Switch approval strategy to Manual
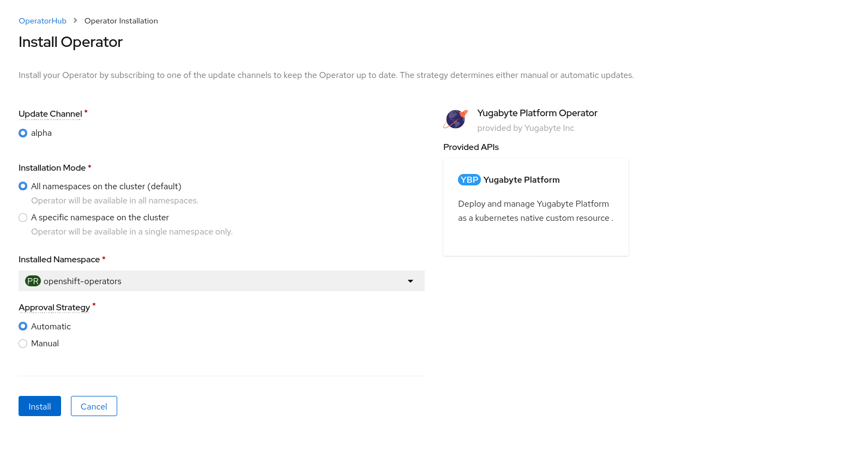Screen dimensions: 868x457 coord(23,344)
